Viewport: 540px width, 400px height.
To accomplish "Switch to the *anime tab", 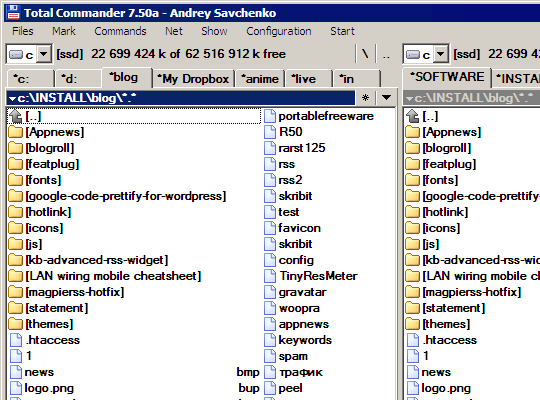I will [260, 79].
